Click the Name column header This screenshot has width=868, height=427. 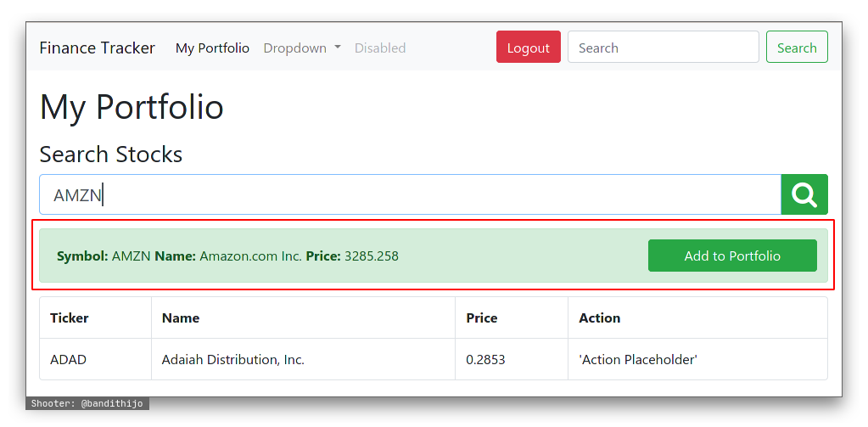pos(181,317)
